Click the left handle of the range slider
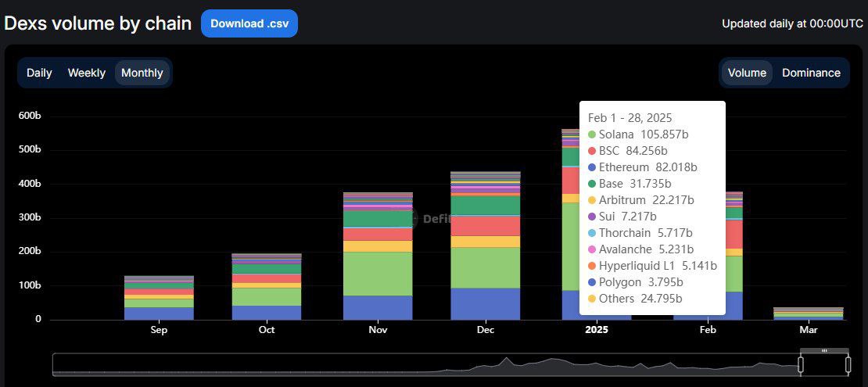868x387 pixels. [x=801, y=364]
